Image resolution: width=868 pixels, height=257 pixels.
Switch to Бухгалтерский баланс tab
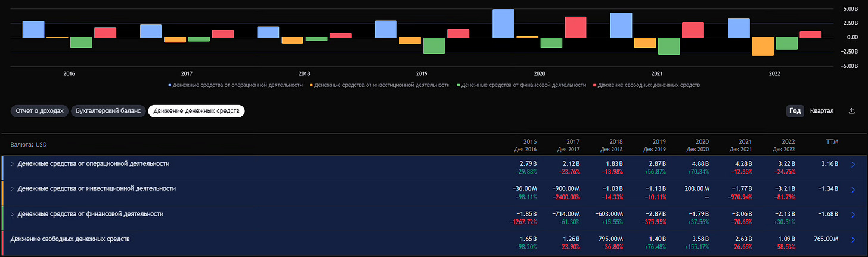[108, 111]
